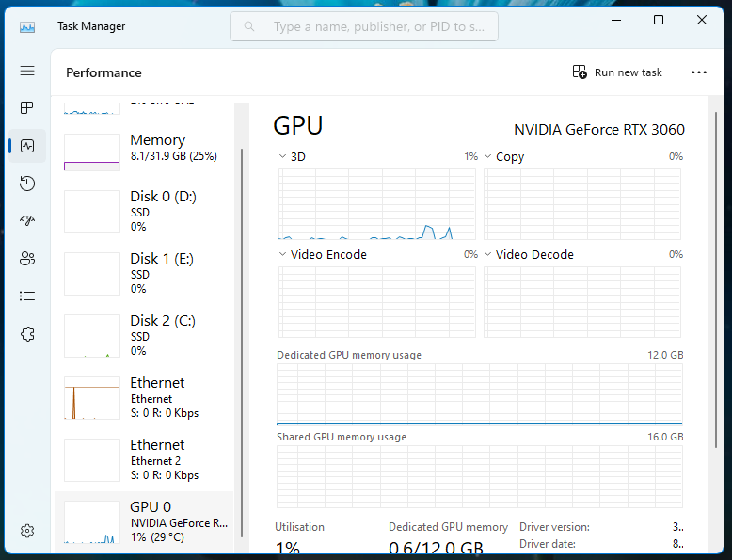Click the GPU details pane scrollbar
The height and width of the screenshot is (560, 732).
716,280
